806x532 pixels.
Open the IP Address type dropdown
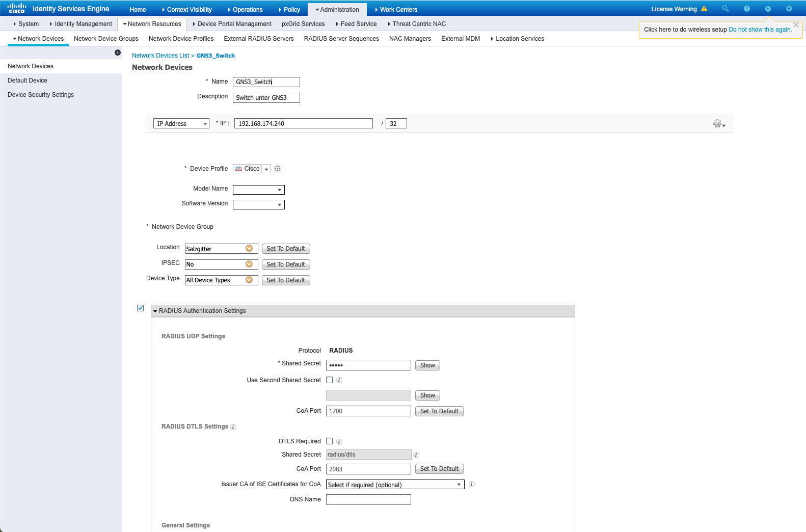point(181,124)
